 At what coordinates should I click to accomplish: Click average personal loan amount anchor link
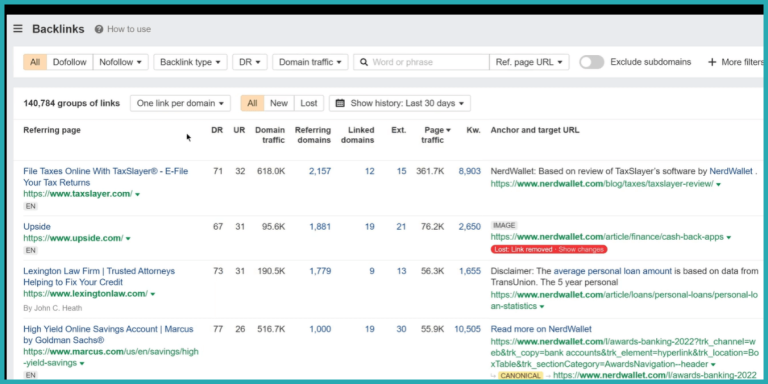612,271
